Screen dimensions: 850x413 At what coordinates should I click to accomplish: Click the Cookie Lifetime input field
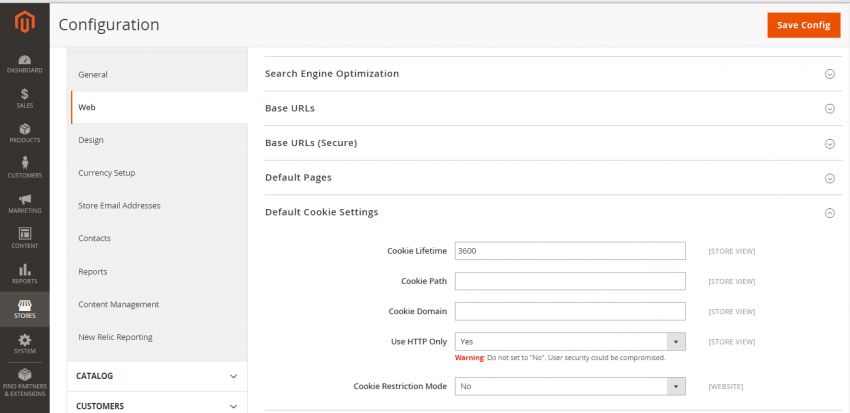click(570, 251)
